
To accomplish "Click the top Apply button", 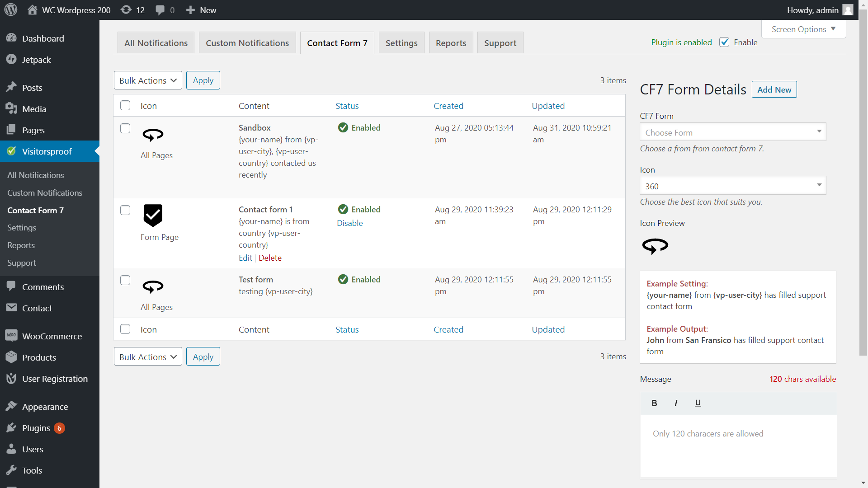I will (x=203, y=80).
